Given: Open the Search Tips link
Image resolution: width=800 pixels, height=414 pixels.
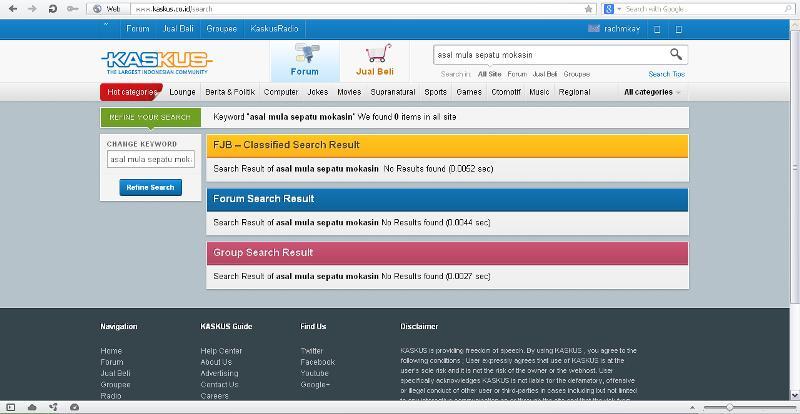Looking at the screenshot, I should point(666,74).
